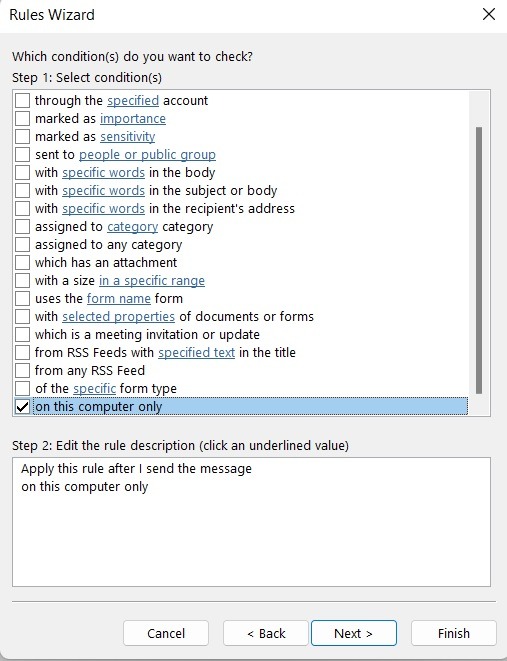Select 'which has an attachment' text
The height and width of the screenshot is (661, 507).
click(x=106, y=263)
